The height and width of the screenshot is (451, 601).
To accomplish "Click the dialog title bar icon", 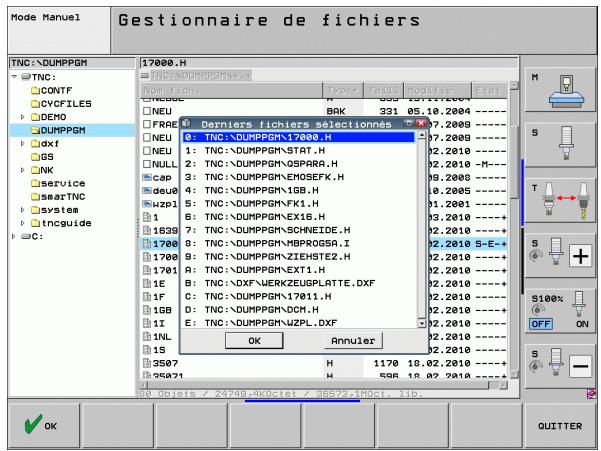I will tap(186, 123).
